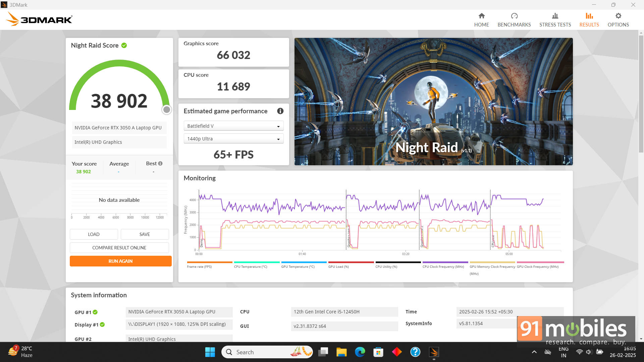Click the orange RUN AGAIN button
Image resolution: width=644 pixels, height=362 pixels.
click(x=120, y=261)
